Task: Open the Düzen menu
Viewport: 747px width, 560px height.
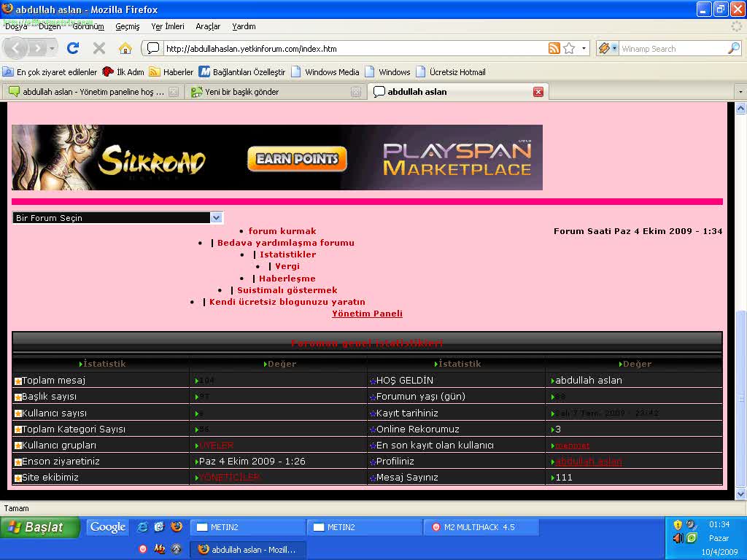Action: (x=50, y=27)
